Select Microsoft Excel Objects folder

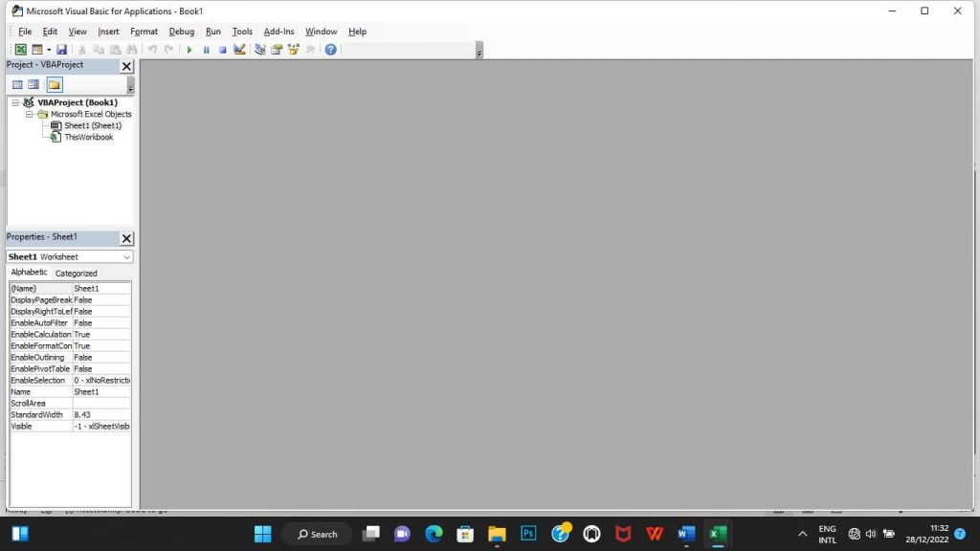pyautogui.click(x=91, y=115)
